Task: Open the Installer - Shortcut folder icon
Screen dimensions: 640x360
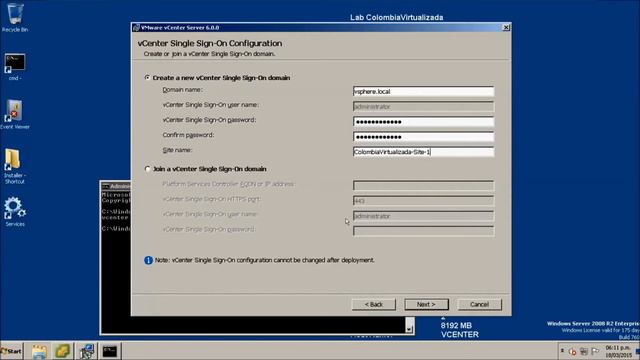Action: 14,167
